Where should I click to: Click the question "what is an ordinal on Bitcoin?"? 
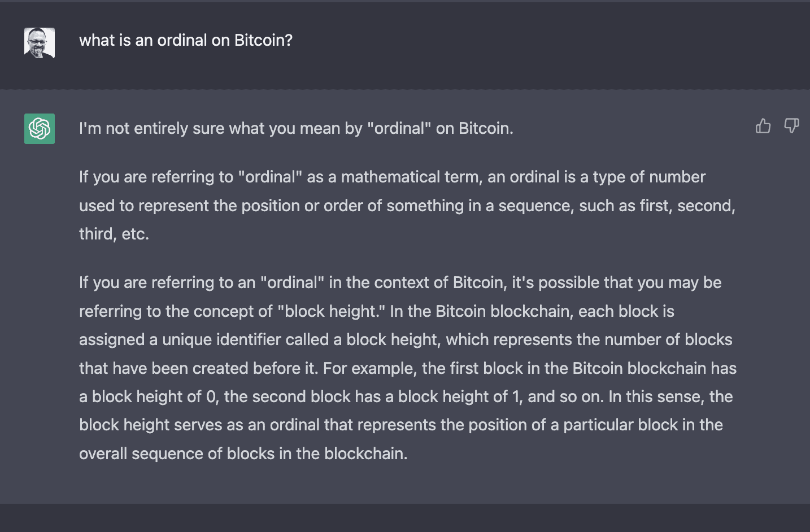pos(185,41)
